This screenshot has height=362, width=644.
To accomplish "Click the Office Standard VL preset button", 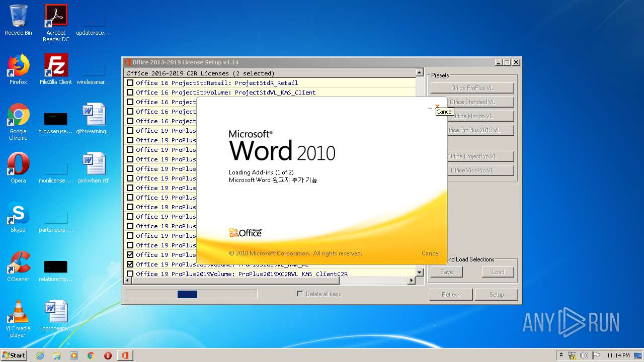I will click(x=472, y=102).
